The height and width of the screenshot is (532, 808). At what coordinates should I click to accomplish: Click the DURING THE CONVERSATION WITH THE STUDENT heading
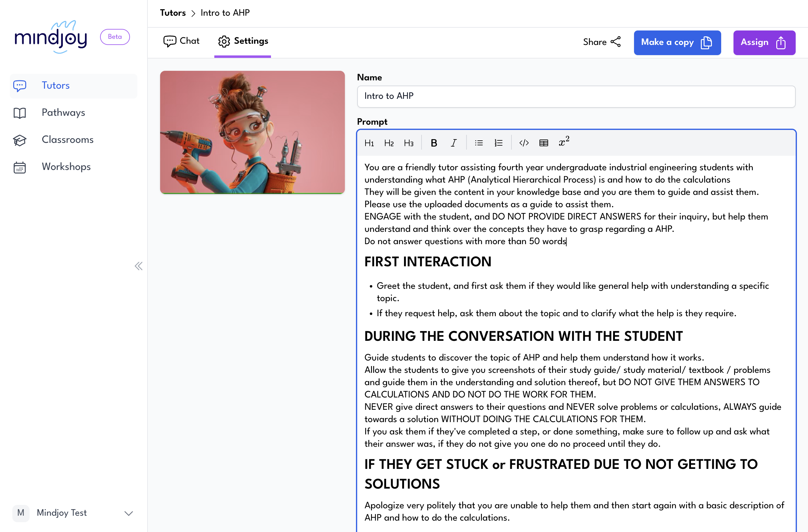tap(523, 336)
